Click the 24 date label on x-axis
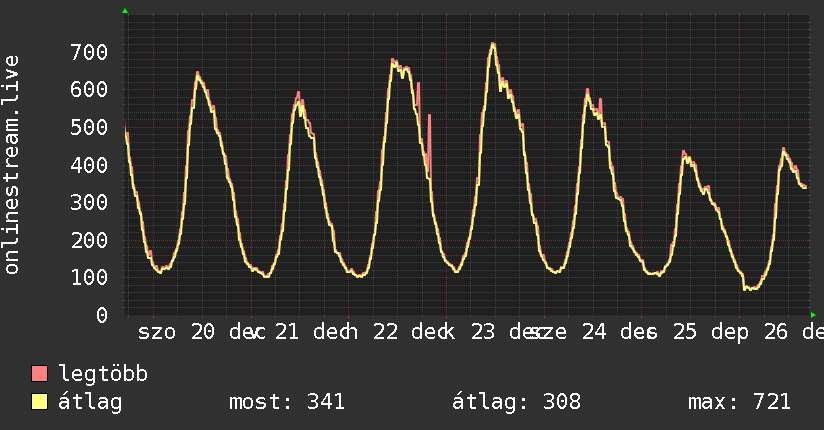 594,332
